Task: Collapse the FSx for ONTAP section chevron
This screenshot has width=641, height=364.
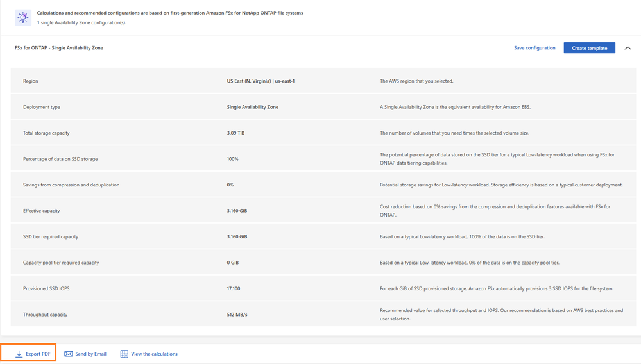Action: [x=628, y=48]
